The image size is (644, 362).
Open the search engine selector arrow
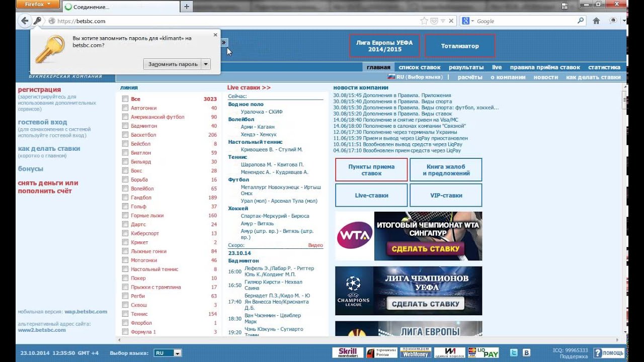click(472, 21)
